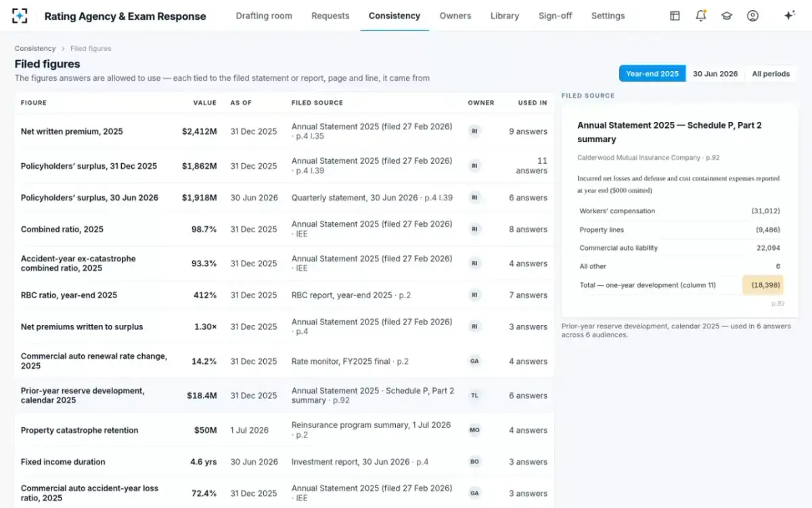This screenshot has height=508, width=812.
Task: Select Net written premium, 2025 row
Action: pos(284,131)
